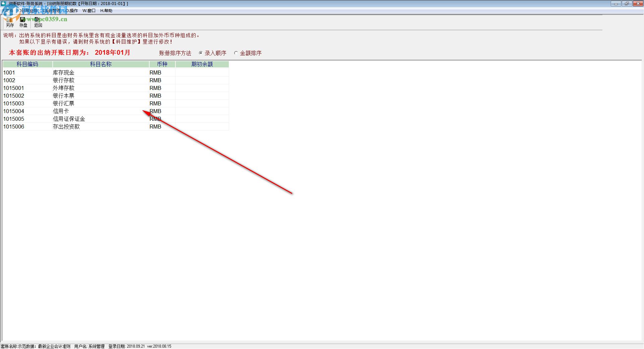Image resolution: width=644 pixels, height=349 pixels.
Task: Click the 信用卡 account name
Action: (61, 111)
